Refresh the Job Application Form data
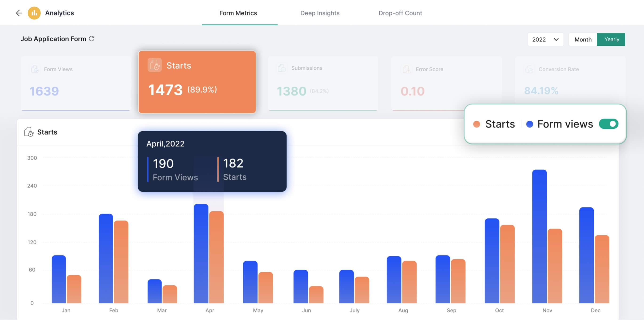Image resolution: width=644 pixels, height=320 pixels. point(92,39)
